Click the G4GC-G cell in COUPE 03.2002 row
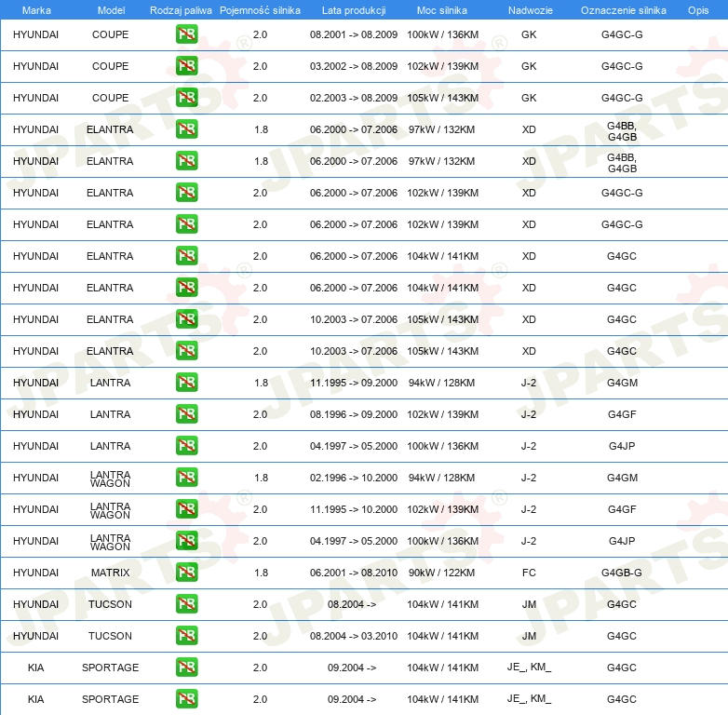The height and width of the screenshot is (715, 728). click(x=622, y=66)
